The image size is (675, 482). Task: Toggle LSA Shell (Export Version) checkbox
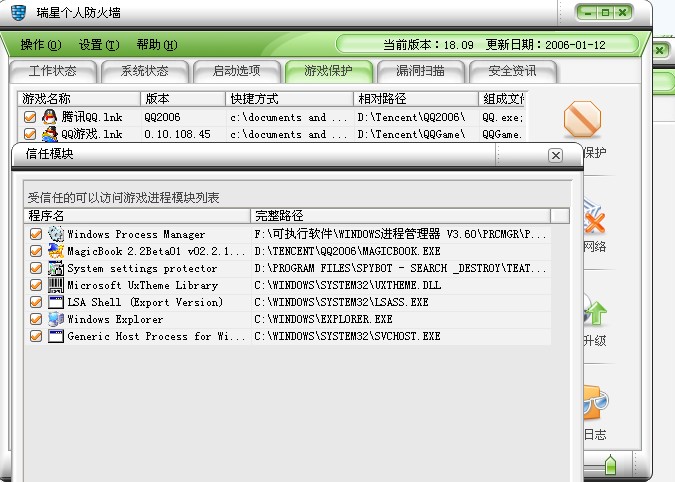[36, 302]
